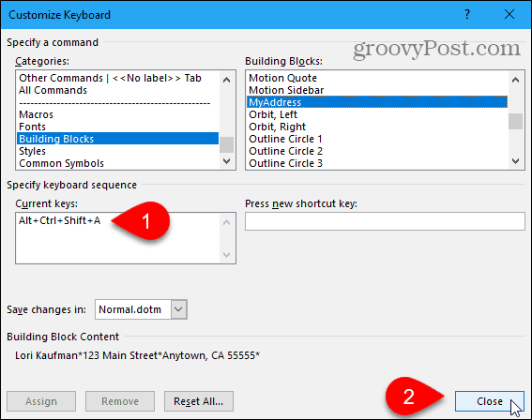Click Categories list scroll down arrow
The height and width of the screenshot is (420, 532).
point(227,161)
